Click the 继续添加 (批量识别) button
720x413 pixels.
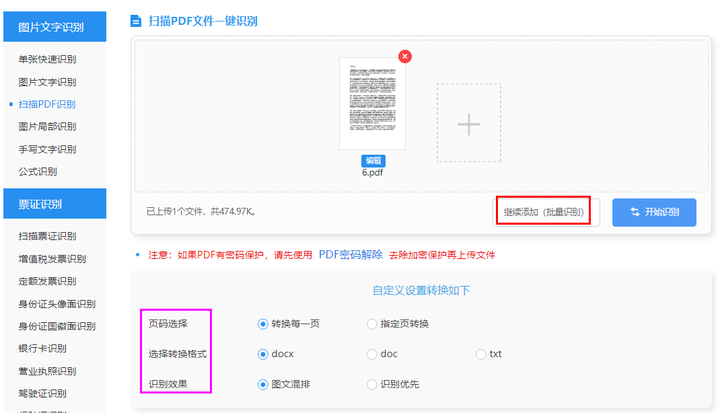pyautogui.click(x=546, y=212)
